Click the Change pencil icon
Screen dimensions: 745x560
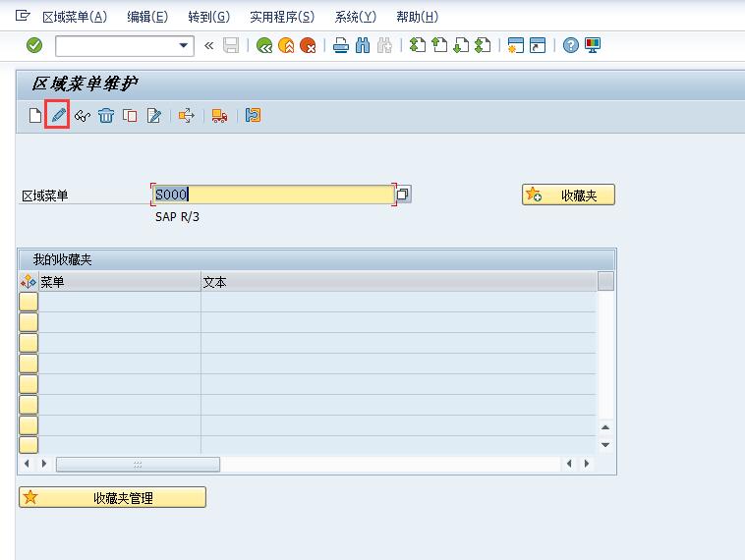tap(58, 116)
